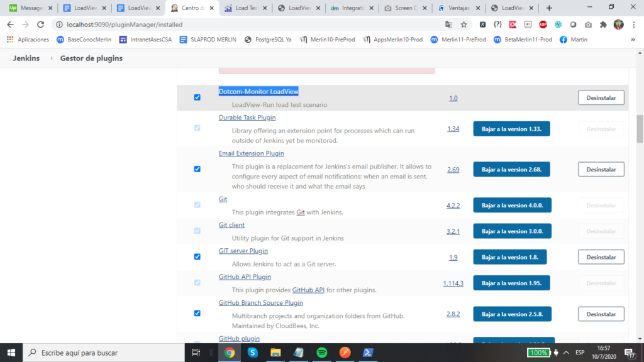
Task: Downgrade GitHub API Plugin to 1.95
Action: [511, 283]
